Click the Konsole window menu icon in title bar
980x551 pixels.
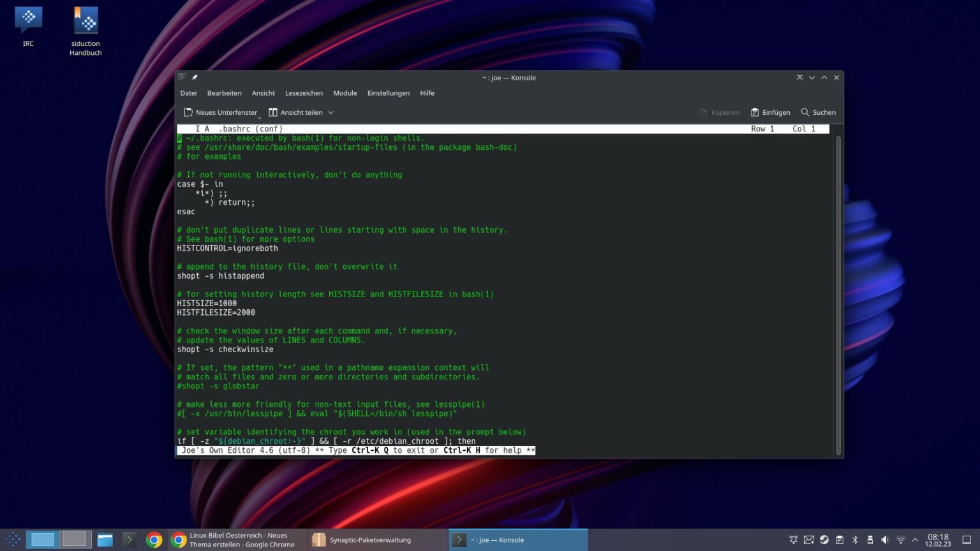182,77
